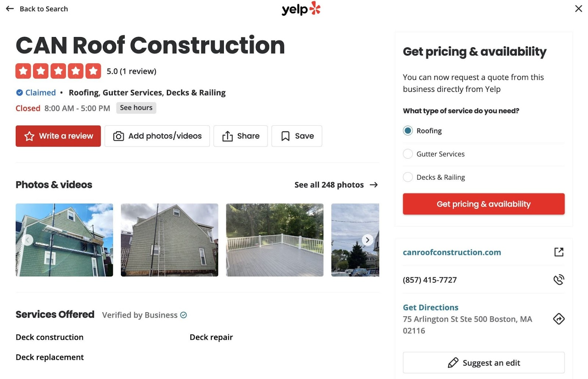Click the Yelp logo
This screenshot has width=588, height=379.
[301, 8]
